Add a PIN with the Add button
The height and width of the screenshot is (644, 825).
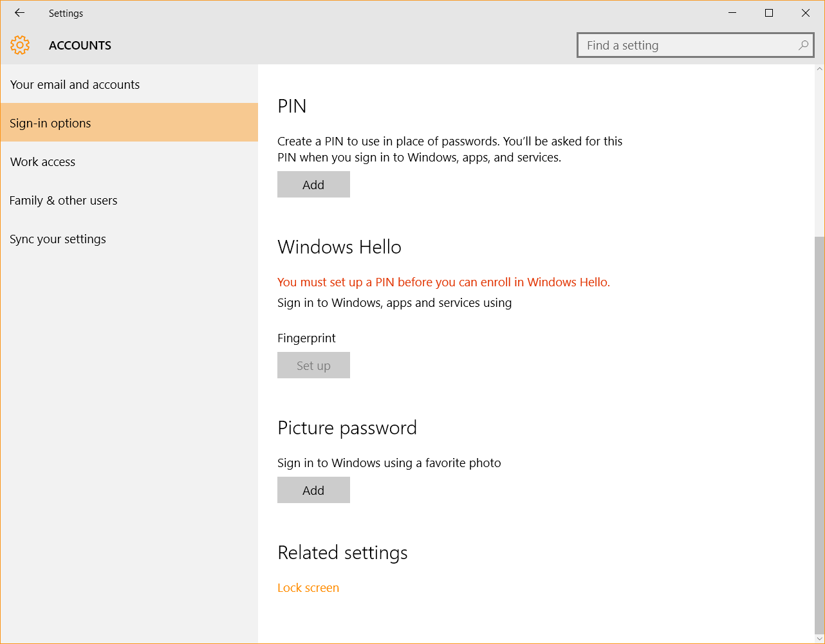click(x=313, y=185)
